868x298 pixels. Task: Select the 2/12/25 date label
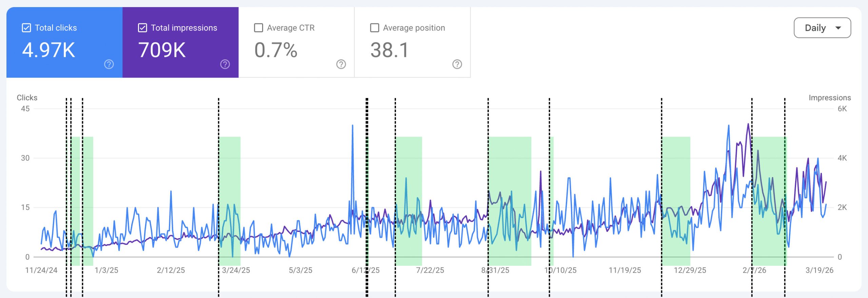pos(171,270)
